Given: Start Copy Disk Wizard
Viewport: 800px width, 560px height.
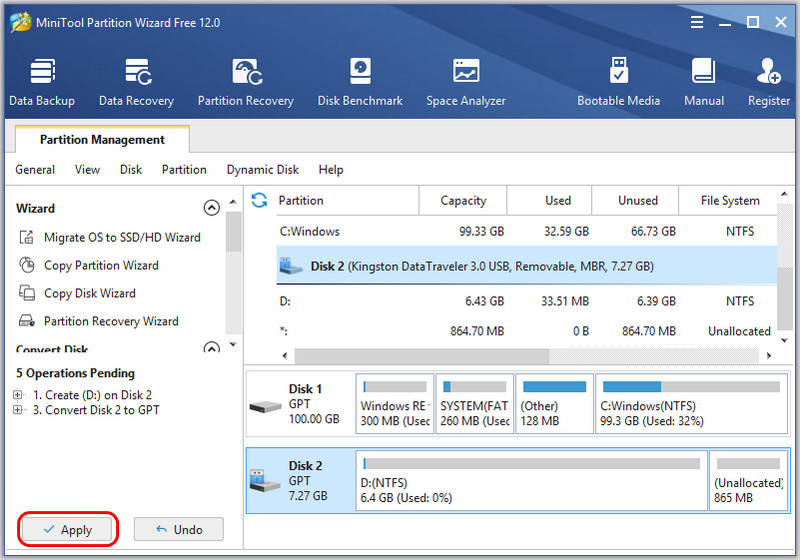Looking at the screenshot, I should 90,293.
